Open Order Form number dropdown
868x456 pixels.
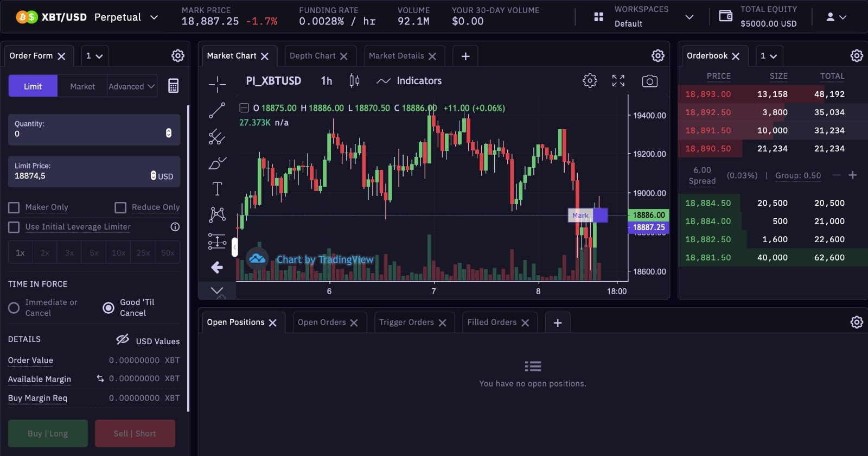pos(94,56)
